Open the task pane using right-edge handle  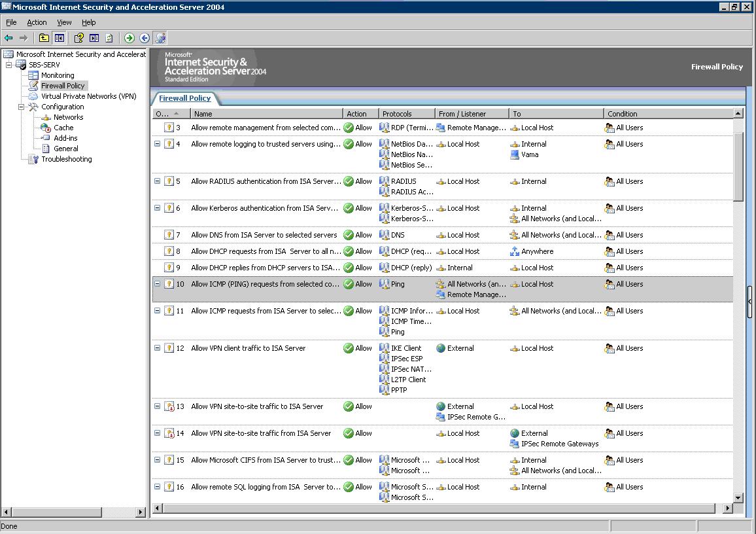pyautogui.click(x=749, y=302)
